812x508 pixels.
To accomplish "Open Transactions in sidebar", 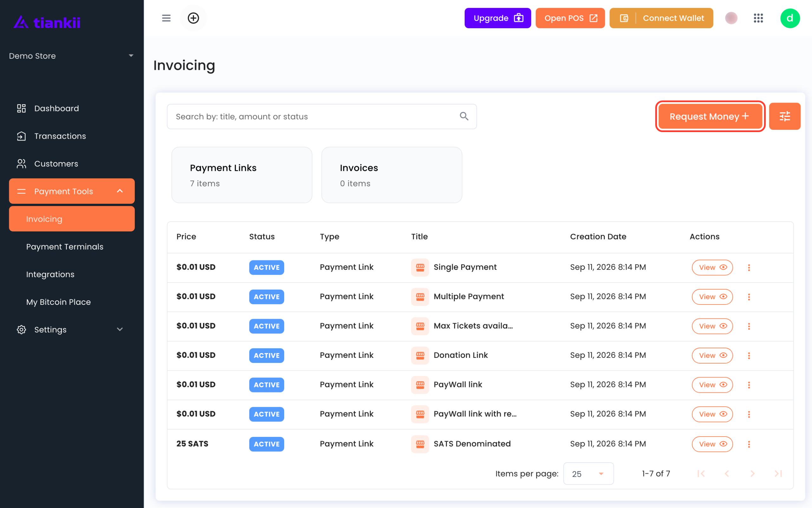I will (x=71, y=136).
